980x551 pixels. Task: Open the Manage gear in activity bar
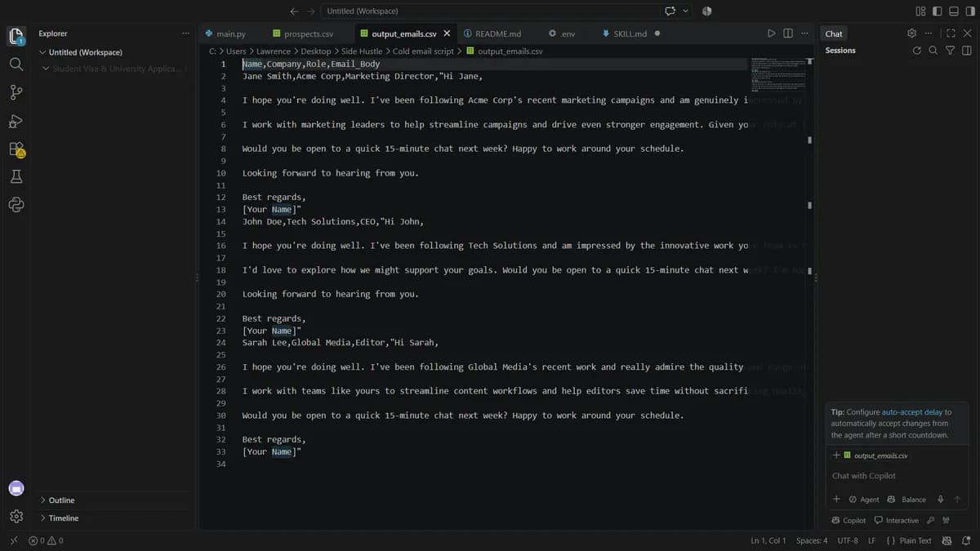click(x=16, y=516)
